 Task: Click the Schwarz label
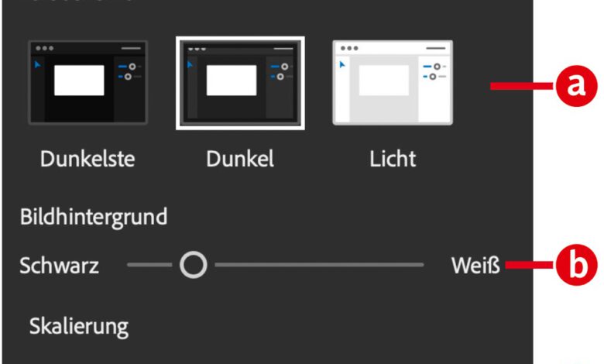[60, 266]
